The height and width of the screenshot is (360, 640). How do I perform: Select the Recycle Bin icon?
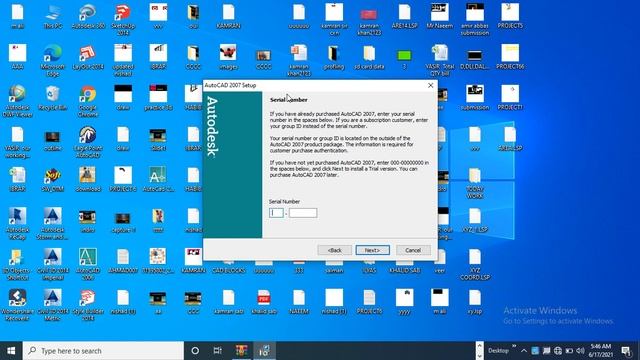pyautogui.click(x=53, y=98)
